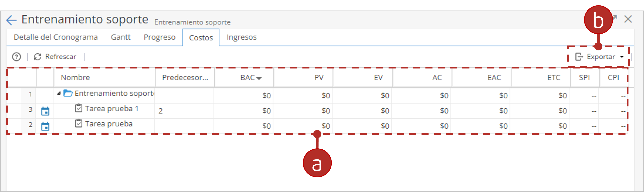The height and width of the screenshot is (192, 644).
Task: Click calendar icon for Tarea prueba
Action: coord(45,126)
